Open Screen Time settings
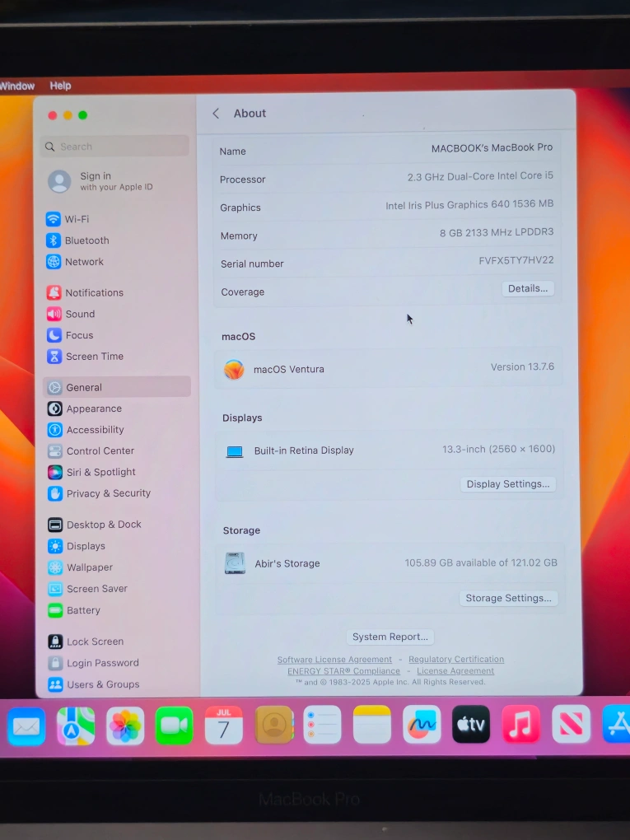 click(85, 357)
